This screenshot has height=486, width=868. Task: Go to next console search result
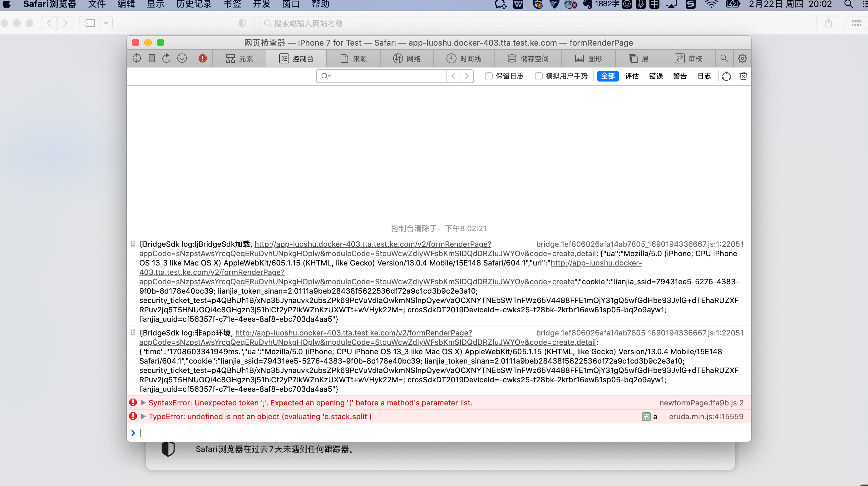467,76
